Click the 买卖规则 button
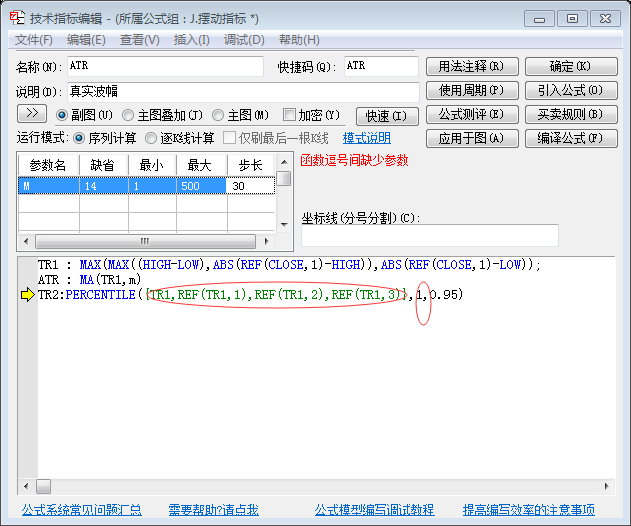Image resolution: width=631 pixels, height=526 pixels. click(x=571, y=115)
